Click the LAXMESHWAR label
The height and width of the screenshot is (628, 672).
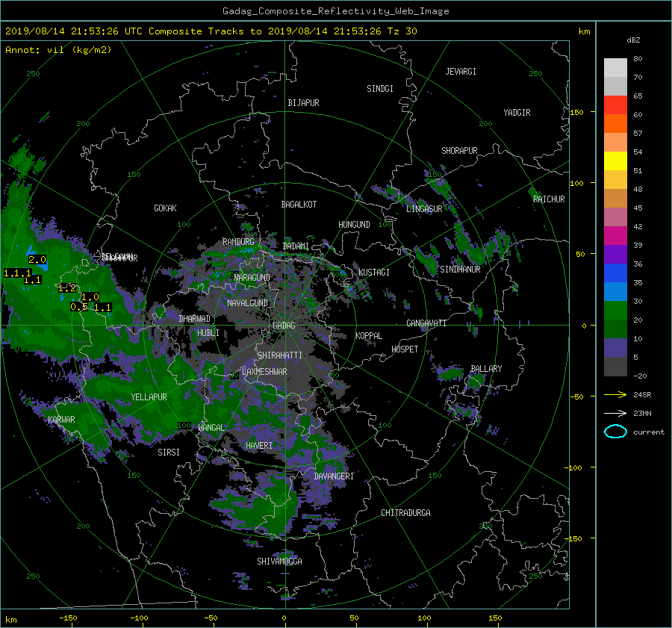[x=264, y=372]
